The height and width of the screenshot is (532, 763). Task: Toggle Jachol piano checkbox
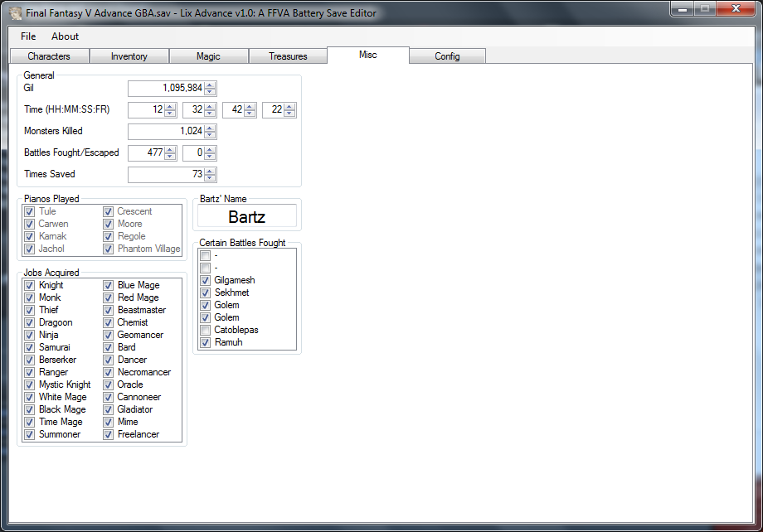click(x=30, y=249)
